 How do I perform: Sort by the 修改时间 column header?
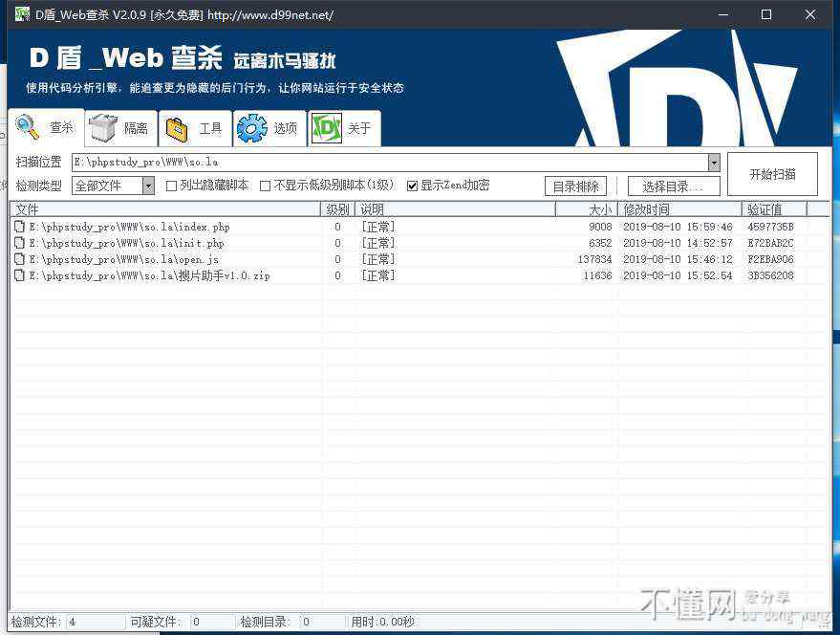679,209
